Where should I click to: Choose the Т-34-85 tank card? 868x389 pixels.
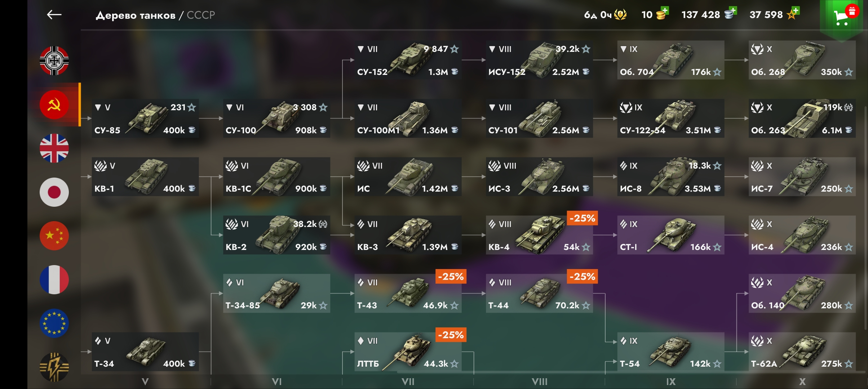pos(276,293)
